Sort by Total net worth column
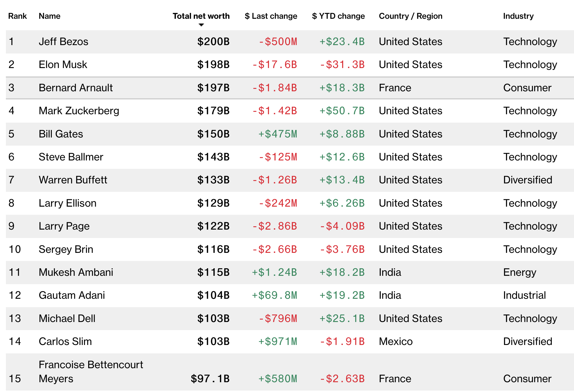 (x=201, y=16)
